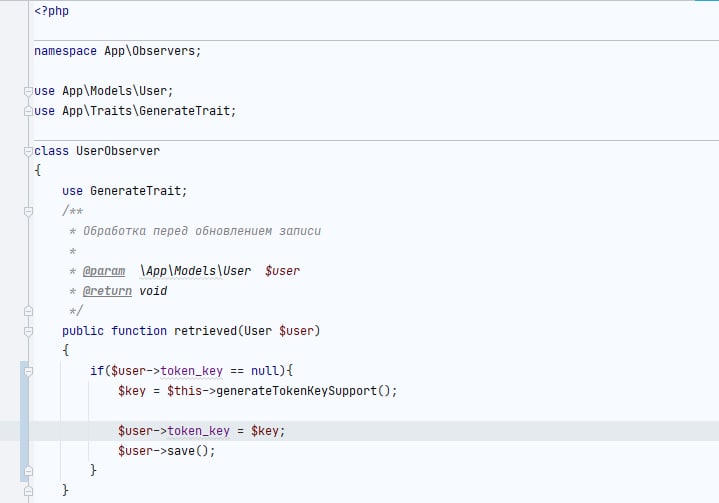Screen dimensions: 719x503
Task: Click the fold end marker at docblock */
Action: coord(28,311)
